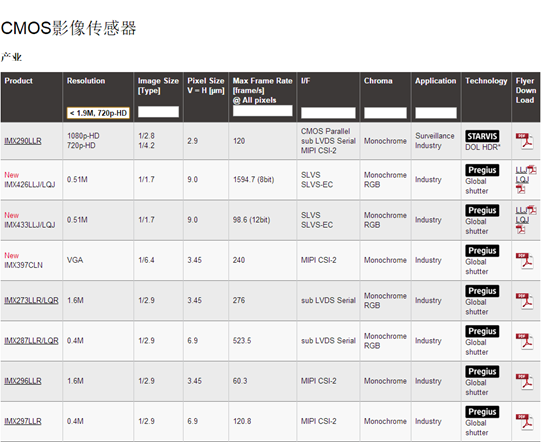This screenshot has height=442, width=554.
Task: Open the Resolution filter showing '< 1.9M, 720p-HD'
Action: coord(98,113)
